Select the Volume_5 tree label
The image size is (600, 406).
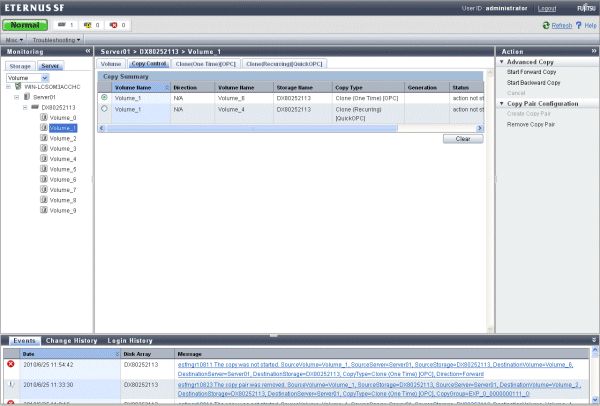pos(63,169)
